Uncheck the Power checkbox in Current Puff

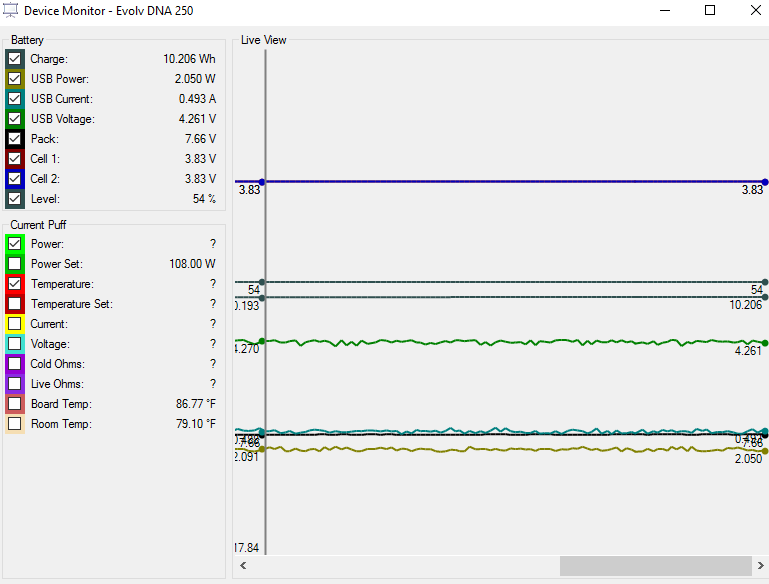[x=15, y=244]
